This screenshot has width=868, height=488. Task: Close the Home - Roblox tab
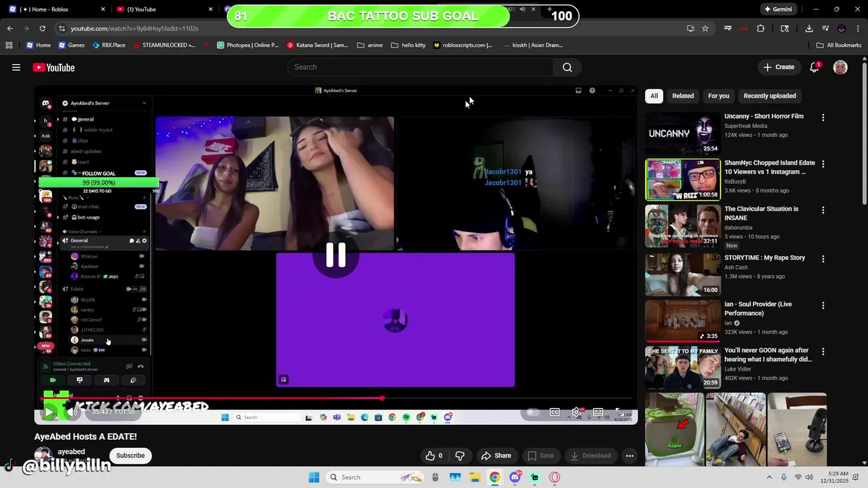pyautogui.click(x=103, y=9)
